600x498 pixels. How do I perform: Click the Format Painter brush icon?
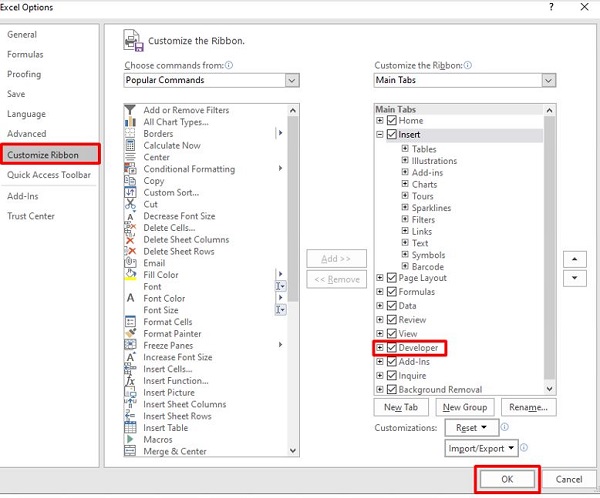130,333
